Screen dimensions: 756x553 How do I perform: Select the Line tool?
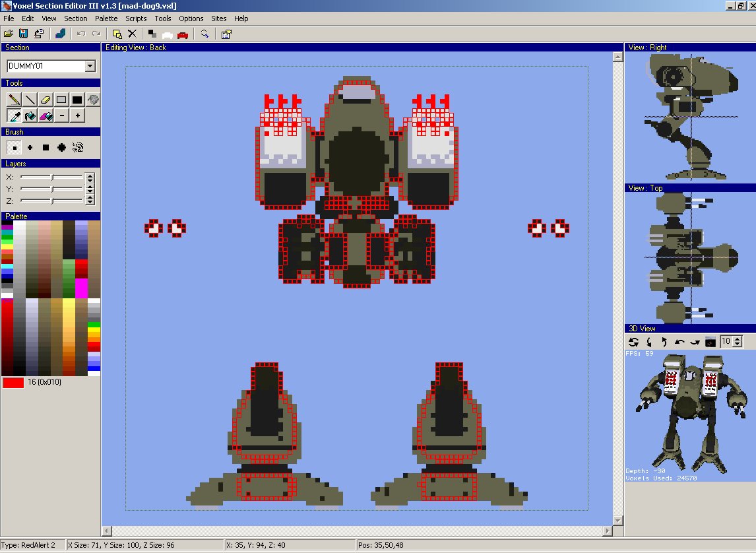(x=29, y=99)
